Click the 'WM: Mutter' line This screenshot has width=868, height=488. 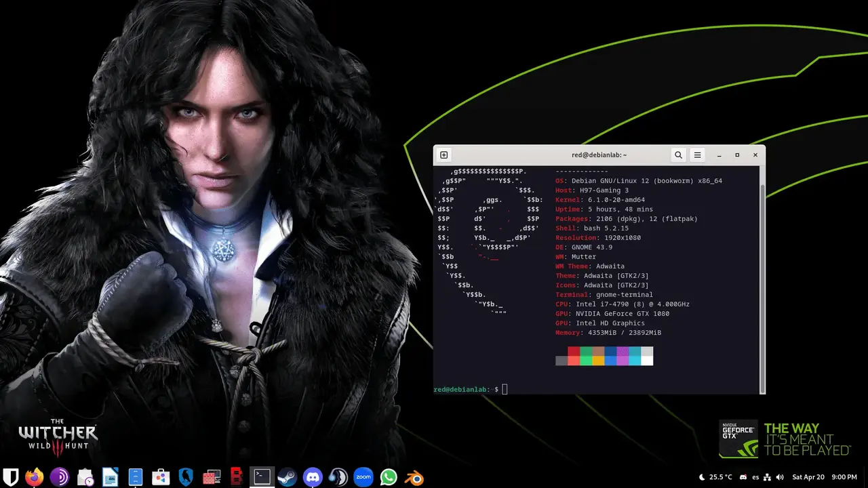click(576, 257)
